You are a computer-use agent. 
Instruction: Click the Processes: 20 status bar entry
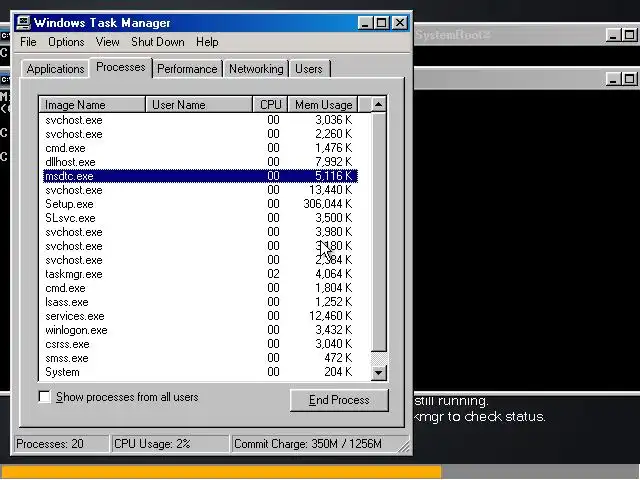tap(61, 444)
